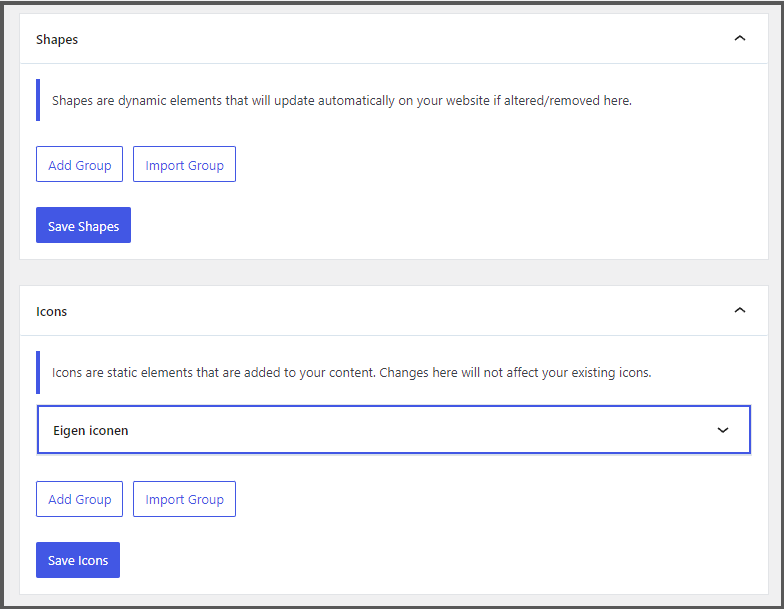Click the empty middle of the Shapes header bar
Image resolution: width=784 pixels, height=609 pixels.
point(400,39)
